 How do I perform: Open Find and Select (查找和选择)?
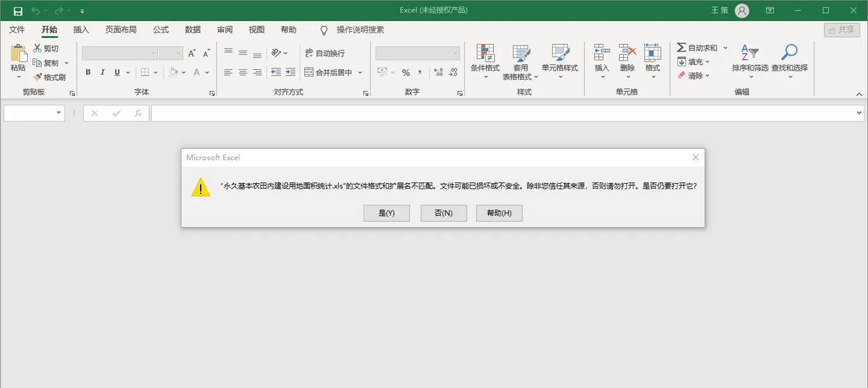tap(789, 61)
